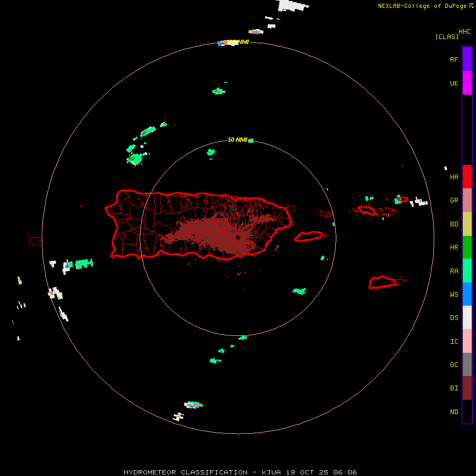Click the IC legend label

[x=454, y=342]
